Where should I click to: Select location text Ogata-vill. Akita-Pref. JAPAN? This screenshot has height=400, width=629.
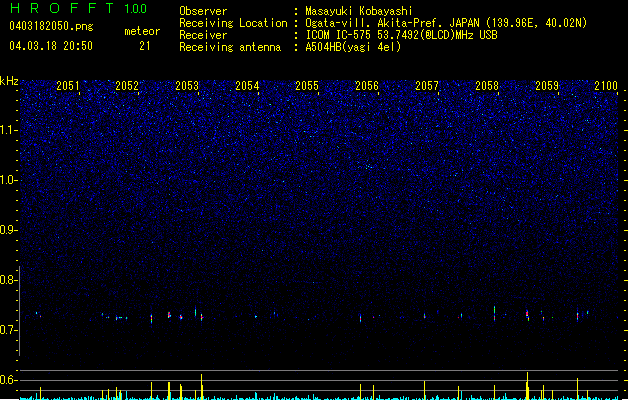click(x=393, y=23)
